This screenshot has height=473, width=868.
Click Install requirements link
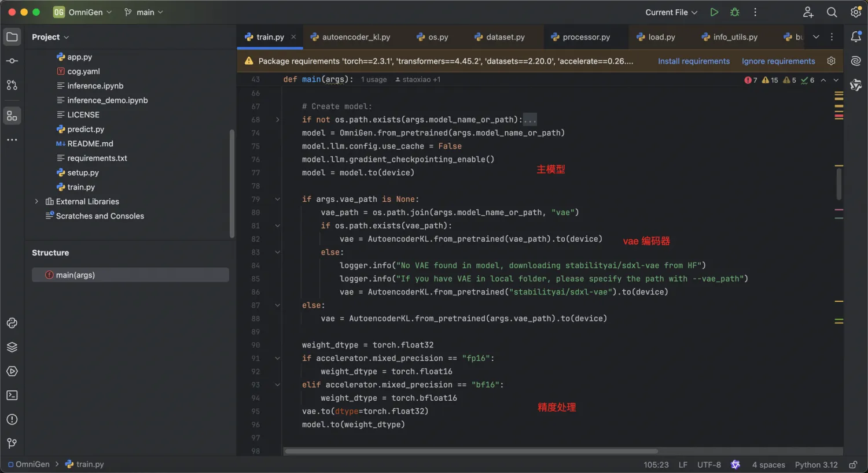[x=693, y=61]
